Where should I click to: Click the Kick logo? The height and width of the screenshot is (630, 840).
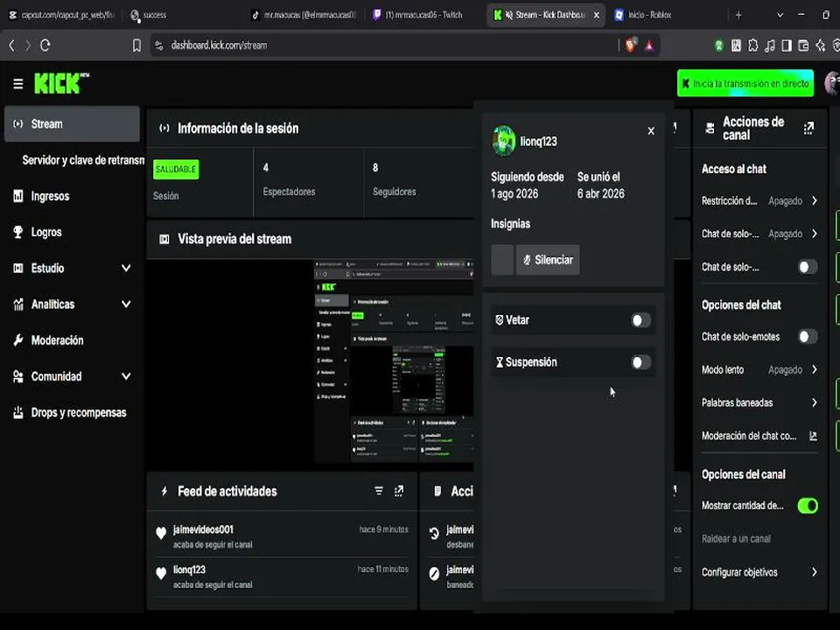click(x=61, y=83)
